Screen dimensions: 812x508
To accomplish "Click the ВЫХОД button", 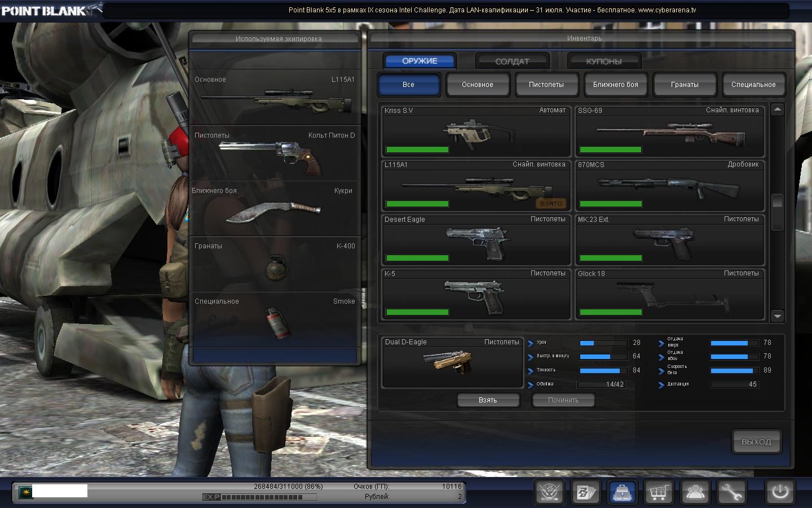I will [x=756, y=442].
